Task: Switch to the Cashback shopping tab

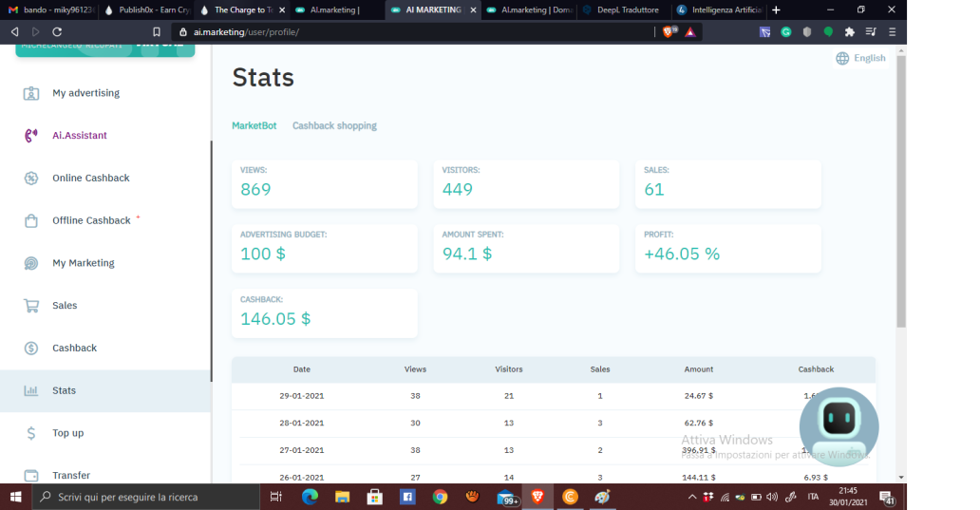Action: coord(334,125)
